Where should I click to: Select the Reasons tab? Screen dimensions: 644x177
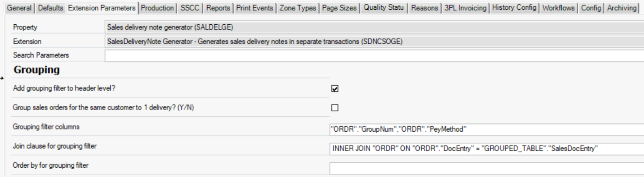pyautogui.click(x=424, y=8)
